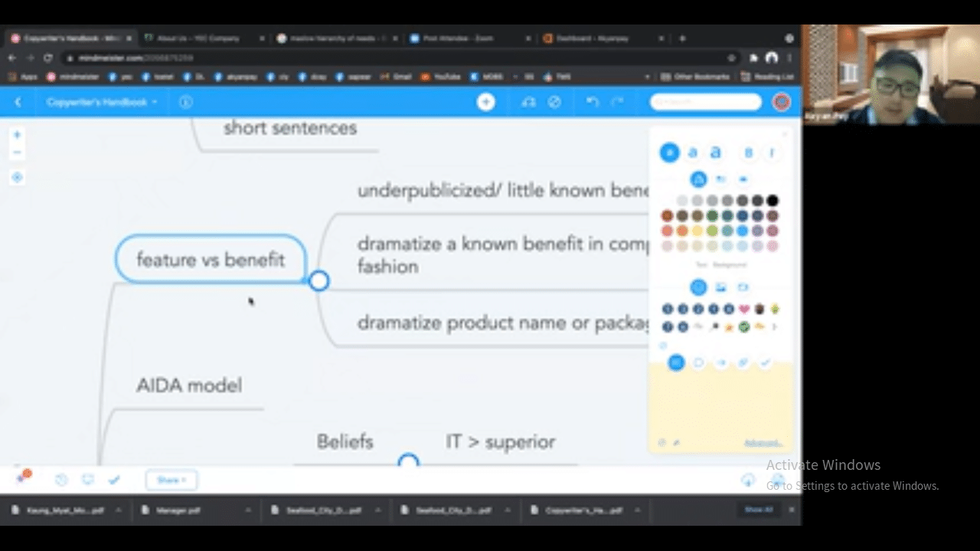Open the comments speech bubble tab
Screen dimensions: 980x551
[x=698, y=363]
